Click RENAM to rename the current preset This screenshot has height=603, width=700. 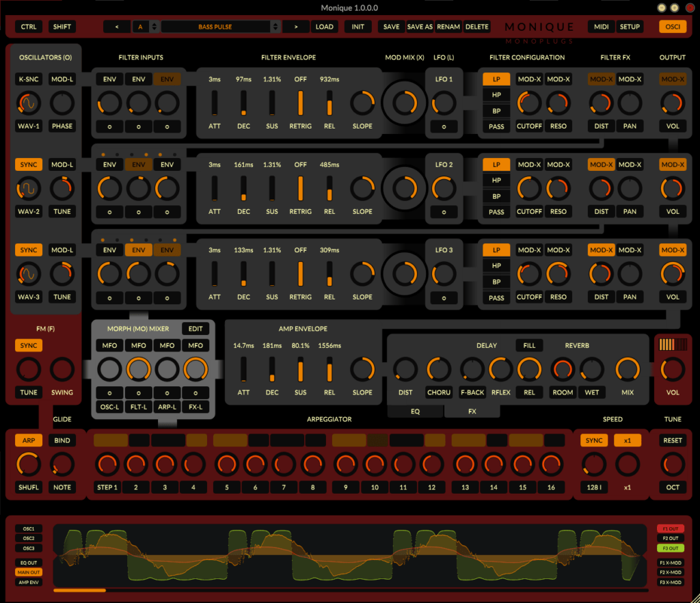pyautogui.click(x=448, y=26)
